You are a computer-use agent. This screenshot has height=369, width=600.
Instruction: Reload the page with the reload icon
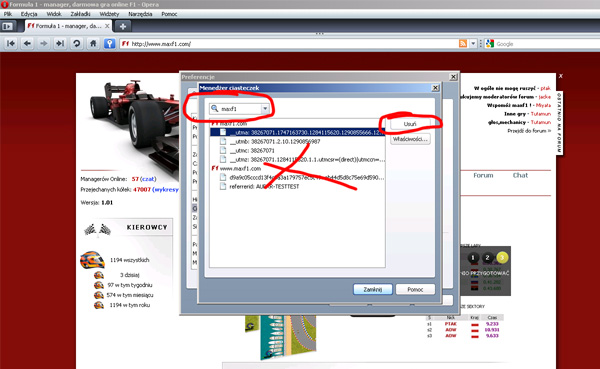click(77, 44)
